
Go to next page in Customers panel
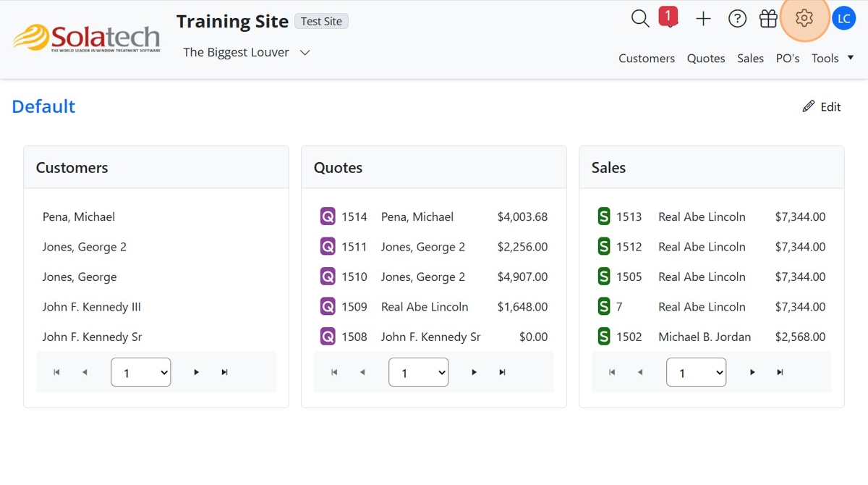point(196,372)
